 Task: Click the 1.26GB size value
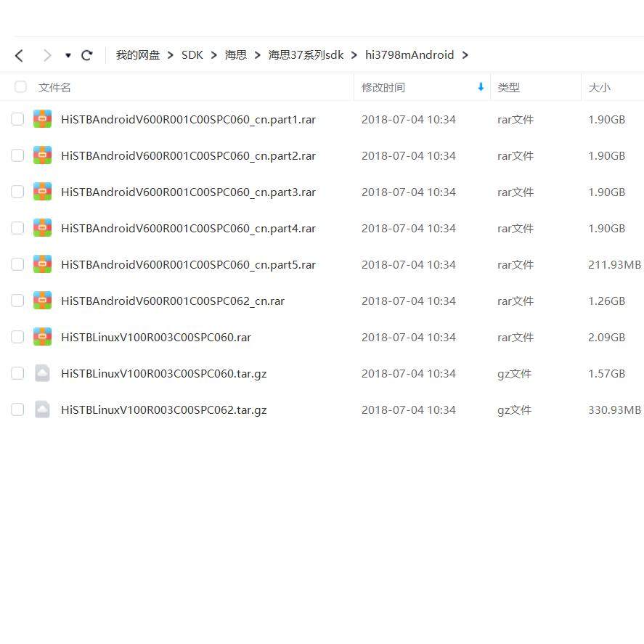pos(607,301)
